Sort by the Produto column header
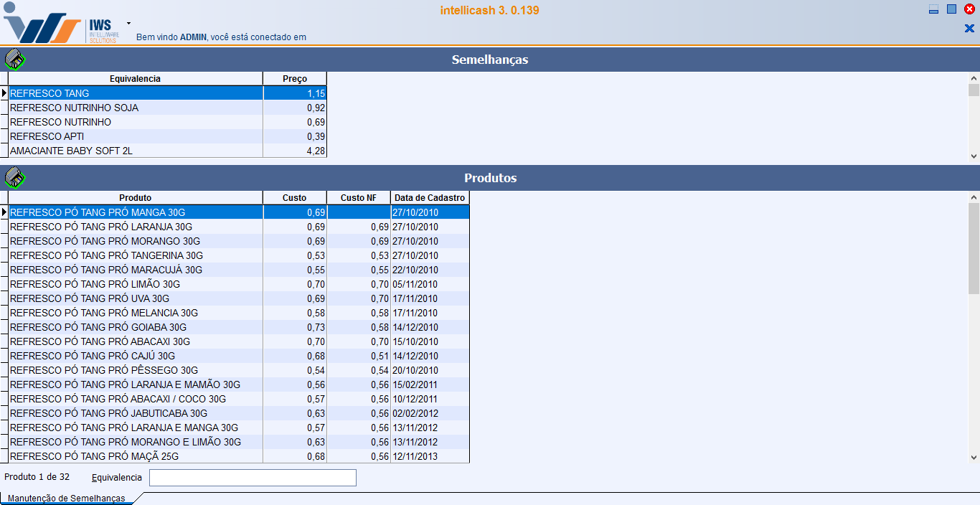 pyautogui.click(x=135, y=198)
